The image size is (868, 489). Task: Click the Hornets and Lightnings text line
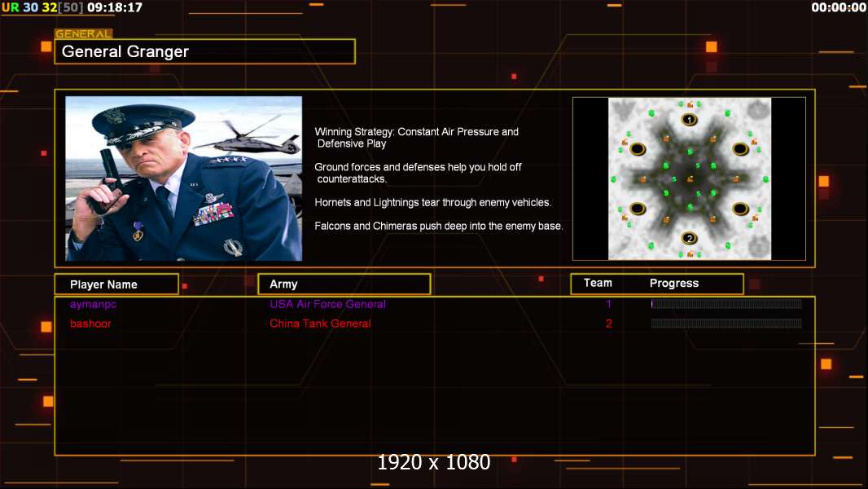tap(433, 202)
